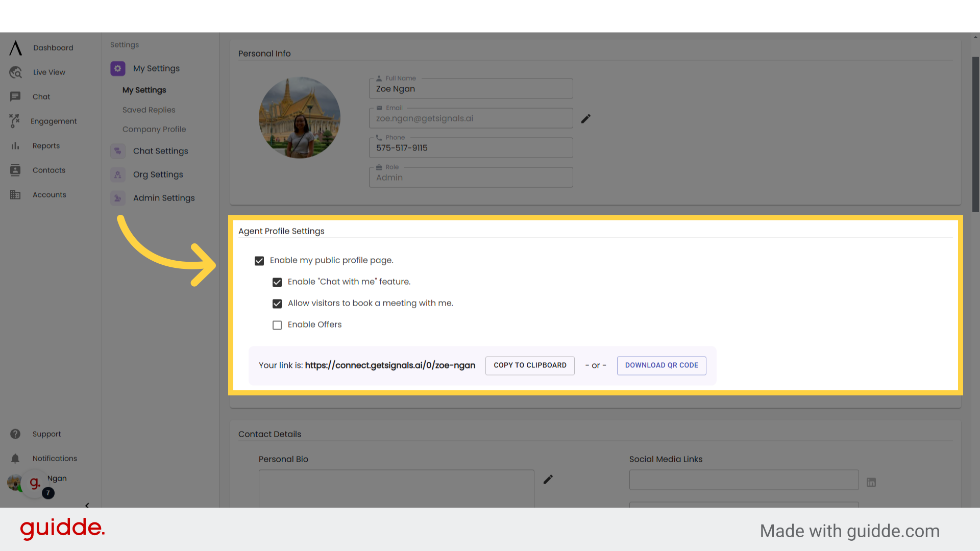Open Ngan user profile avatar in sidebar
The width and height of the screenshot is (980, 551).
click(14, 482)
